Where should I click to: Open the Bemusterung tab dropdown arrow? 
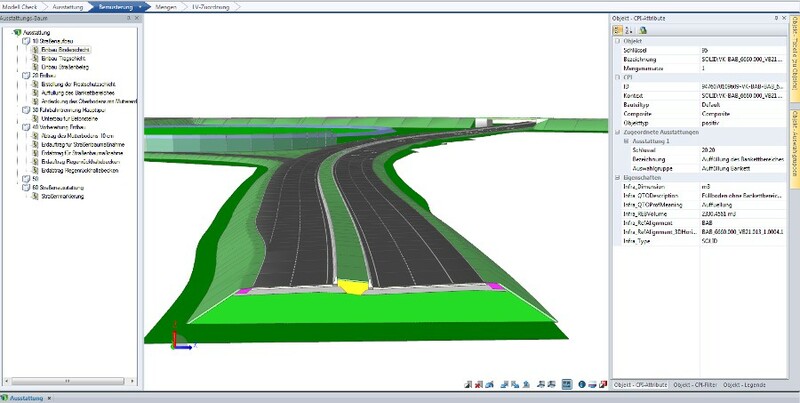[x=139, y=6]
